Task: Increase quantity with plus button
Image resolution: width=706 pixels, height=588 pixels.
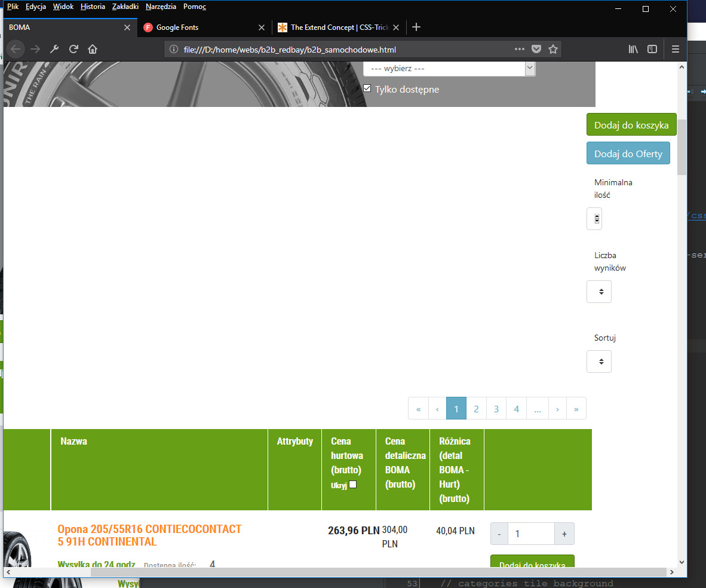Action: [564, 534]
